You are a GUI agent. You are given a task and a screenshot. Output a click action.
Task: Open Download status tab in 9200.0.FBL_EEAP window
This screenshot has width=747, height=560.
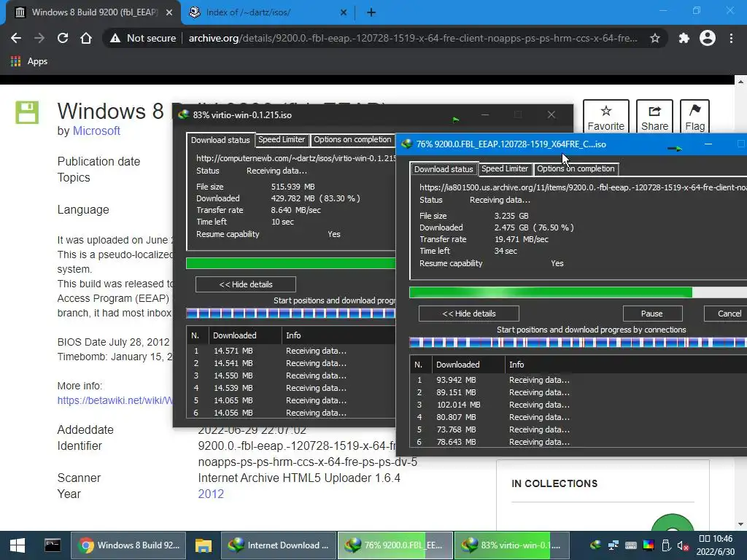click(x=444, y=169)
